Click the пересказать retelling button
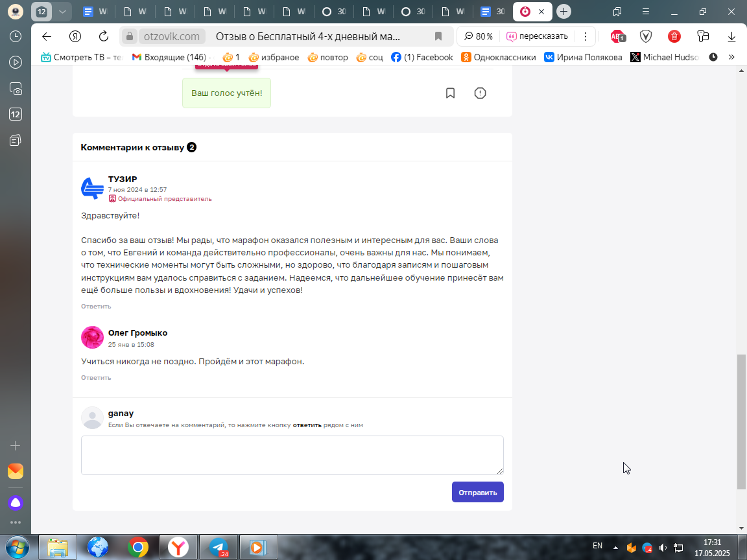The width and height of the screenshot is (747, 560). coord(537,36)
